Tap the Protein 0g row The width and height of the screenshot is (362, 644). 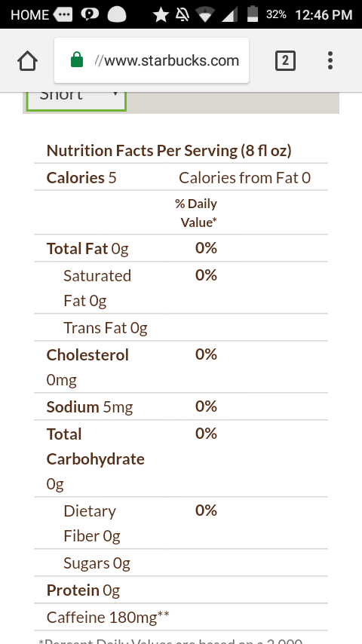pos(181,590)
